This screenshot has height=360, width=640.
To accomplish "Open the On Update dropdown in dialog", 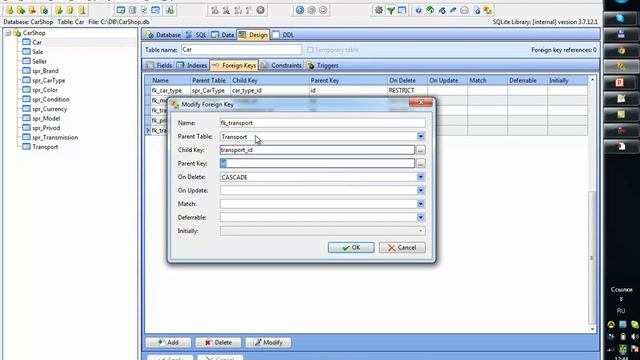I will coord(420,190).
